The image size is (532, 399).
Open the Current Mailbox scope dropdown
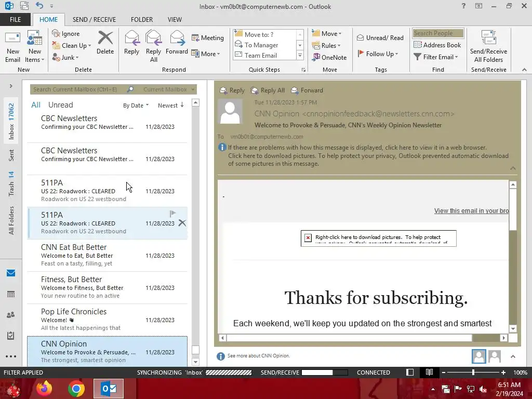click(x=169, y=89)
